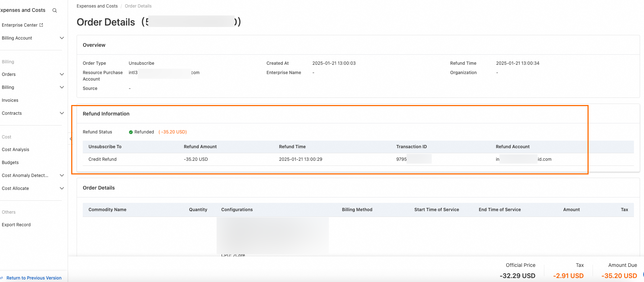Click Expenses and Costs breadcrumb link
Viewport: 644px width, 282px height.
97,6
